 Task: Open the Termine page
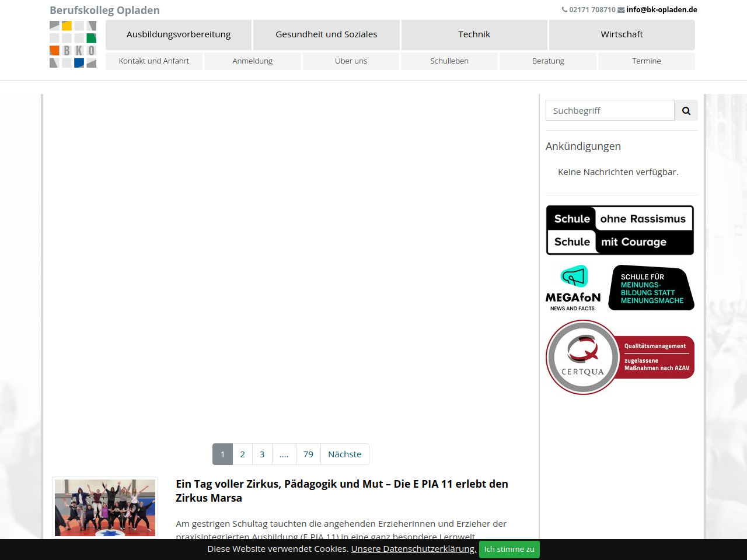(x=646, y=61)
